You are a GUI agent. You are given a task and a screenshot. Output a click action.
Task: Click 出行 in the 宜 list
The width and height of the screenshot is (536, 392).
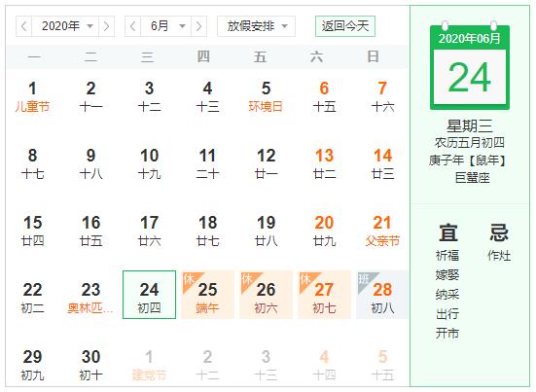click(x=447, y=314)
